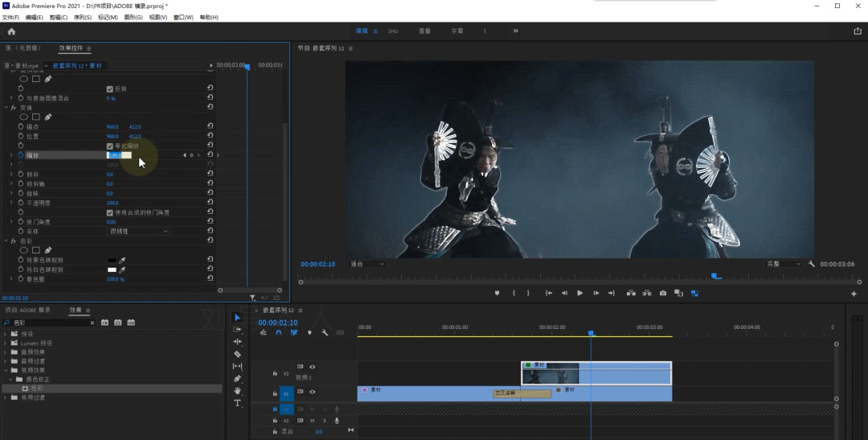
Task: Toggle 使用合成的快门角度 checkbox
Action: [x=109, y=212]
